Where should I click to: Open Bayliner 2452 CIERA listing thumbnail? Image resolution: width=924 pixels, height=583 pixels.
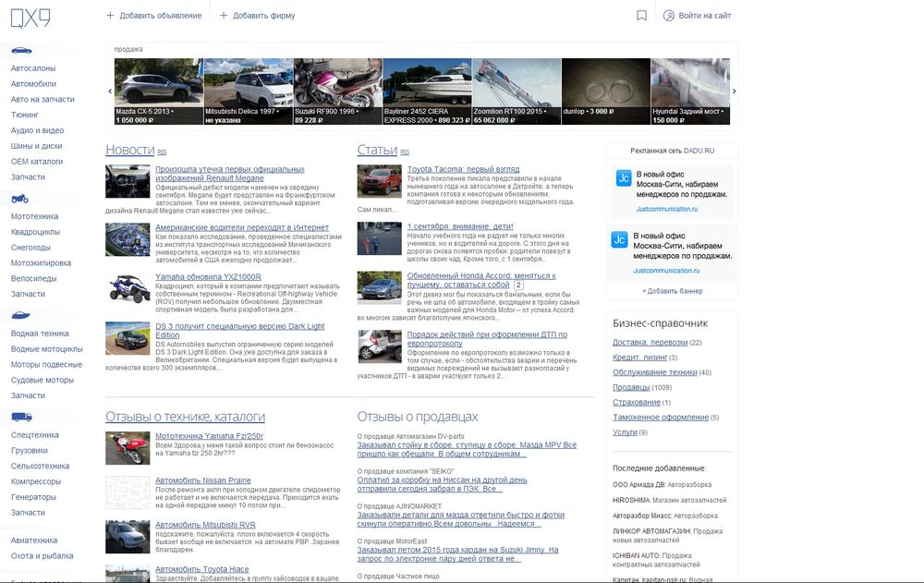click(x=427, y=91)
